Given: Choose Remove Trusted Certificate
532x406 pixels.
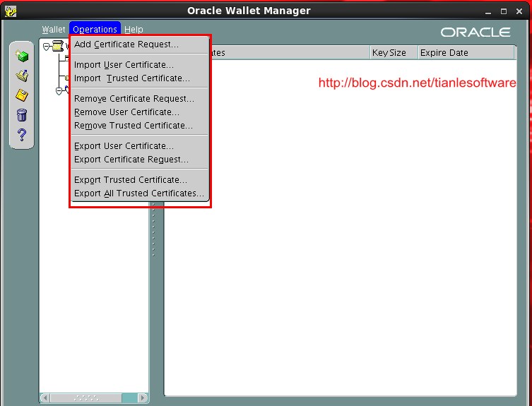Looking at the screenshot, I should click(x=140, y=126).
